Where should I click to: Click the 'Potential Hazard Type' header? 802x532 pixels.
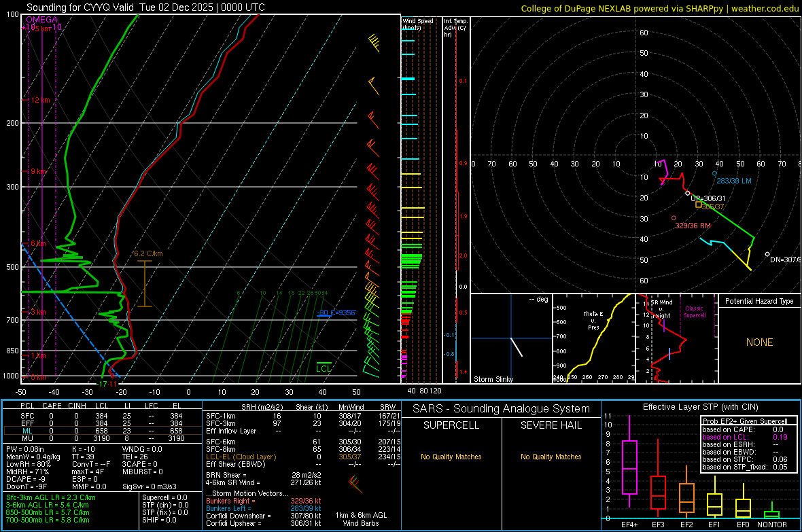click(759, 301)
